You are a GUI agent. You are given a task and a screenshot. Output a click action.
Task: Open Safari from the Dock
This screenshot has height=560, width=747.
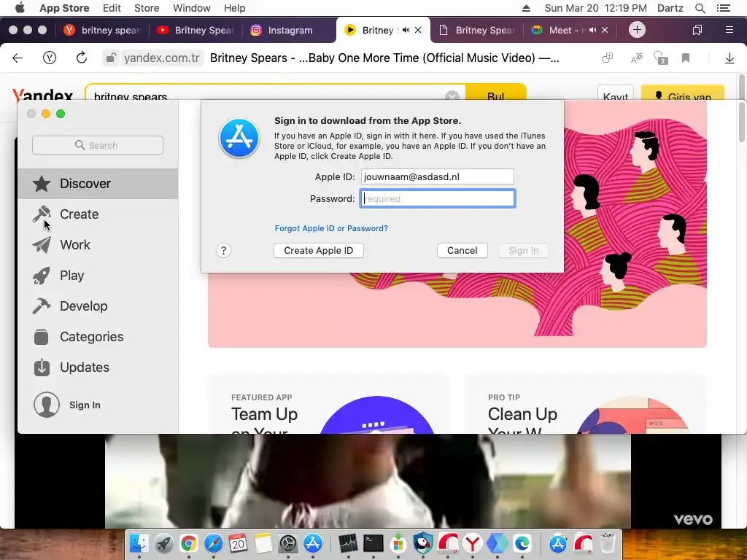tap(214, 543)
